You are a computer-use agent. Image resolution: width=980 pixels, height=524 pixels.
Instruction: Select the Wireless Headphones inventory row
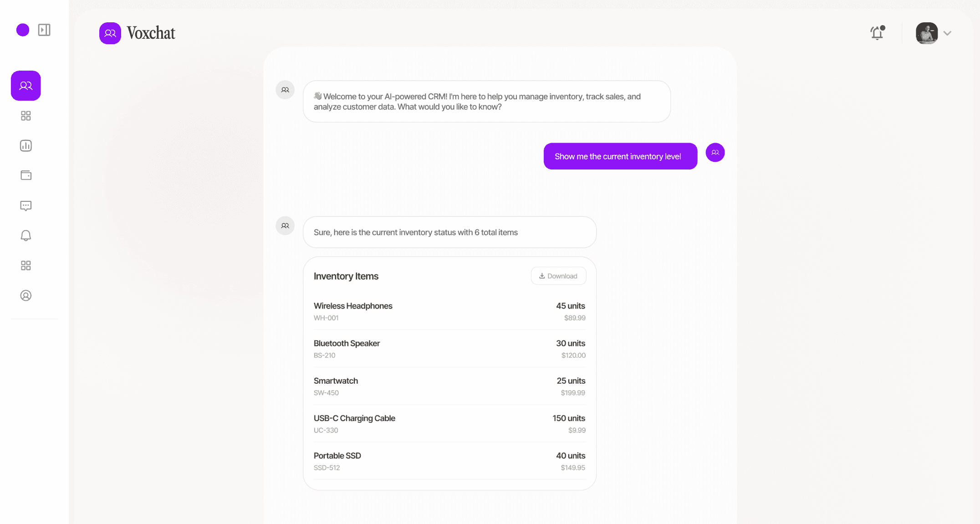(x=449, y=311)
